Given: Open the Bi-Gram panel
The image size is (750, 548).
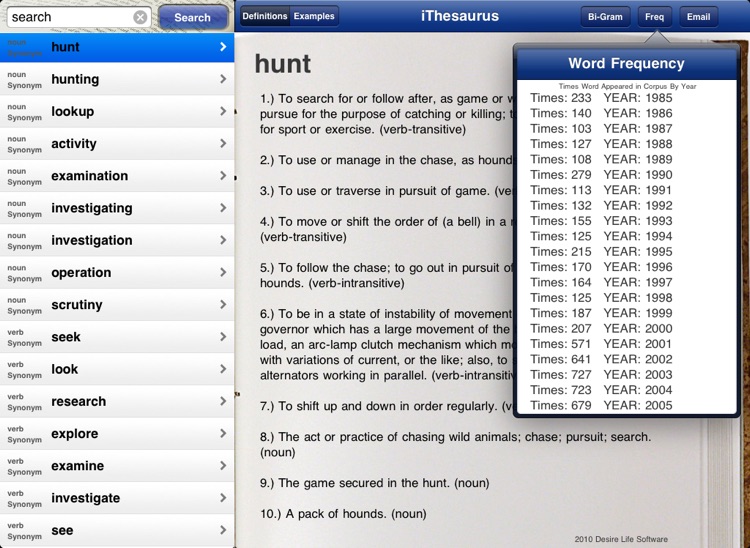Looking at the screenshot, I should [x=605, y=17].
